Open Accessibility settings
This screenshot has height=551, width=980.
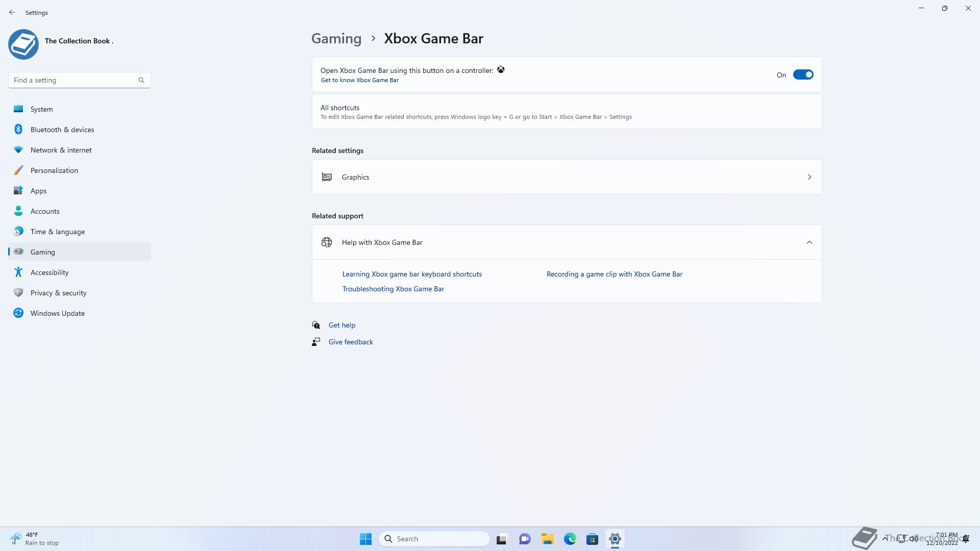[x=80, y=272]
